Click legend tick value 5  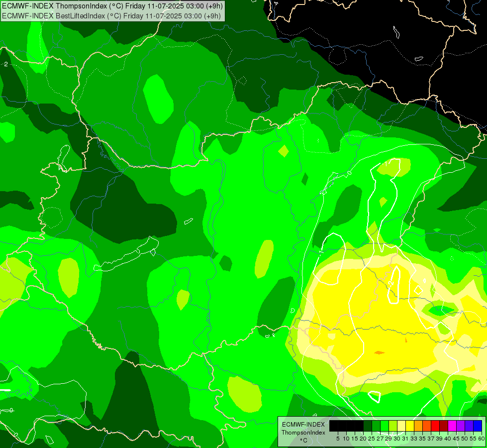(x=338, y=439)
